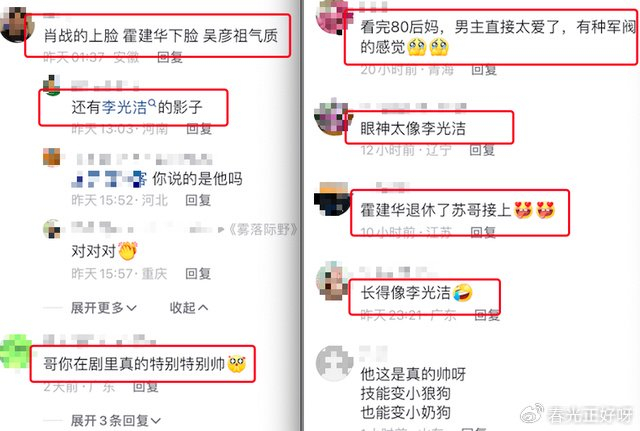Expand more replies with 展开更多

[x=103, y=308]
